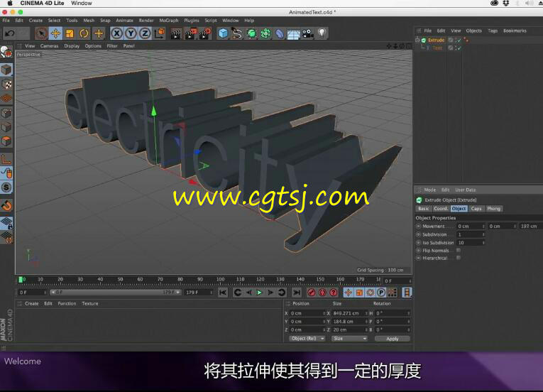The height and width of the screenshot is (392, 543).
Task: Toggle the Y axis lock
Action: tap(131, 33)
